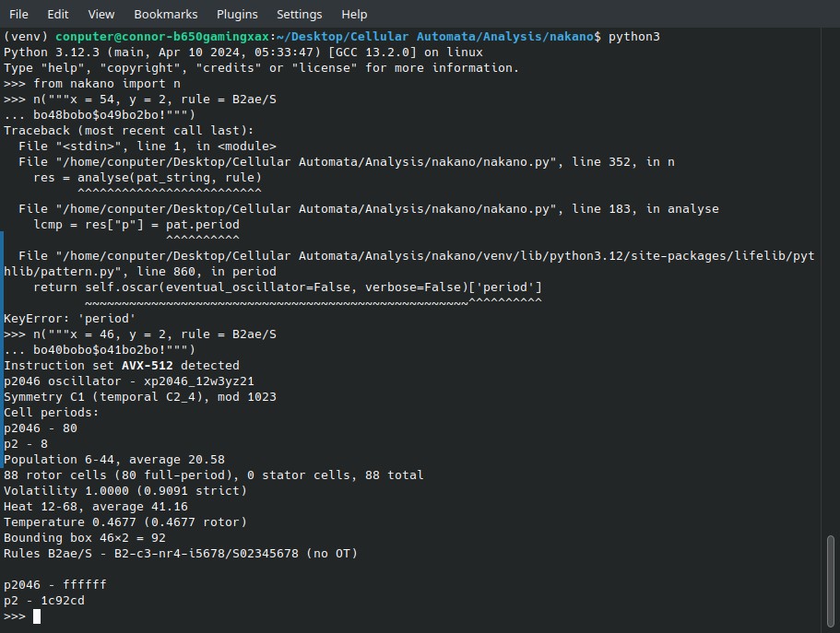Click traceback line 'line 183, in analyse'
This screenshot has width=840, height=633.
[x=369, y=209]
